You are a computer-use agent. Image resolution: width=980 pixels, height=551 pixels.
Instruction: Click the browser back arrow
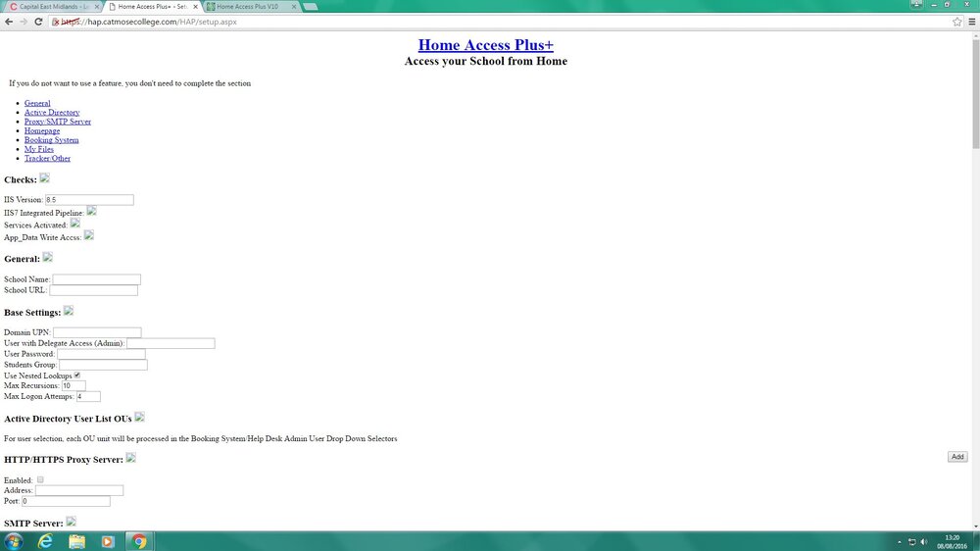coord(9,22)
